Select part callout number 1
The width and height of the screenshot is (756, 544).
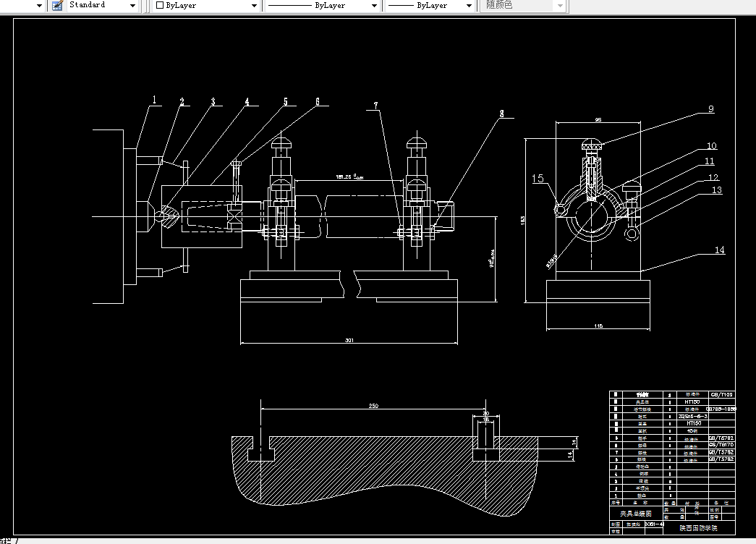pyautogui.click(x=154, y=100)
